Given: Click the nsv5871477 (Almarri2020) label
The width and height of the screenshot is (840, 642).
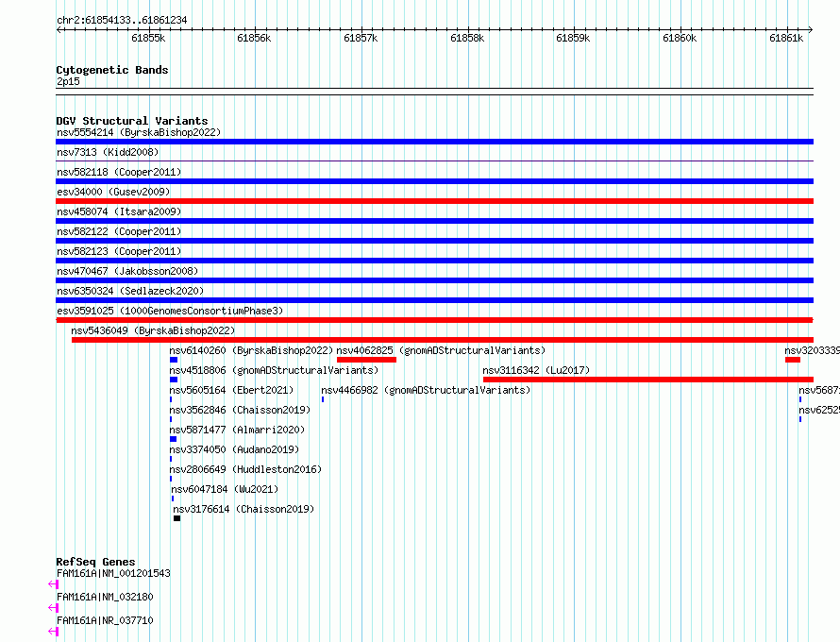Looking at the screenshot, I should [x=237, y=430].
